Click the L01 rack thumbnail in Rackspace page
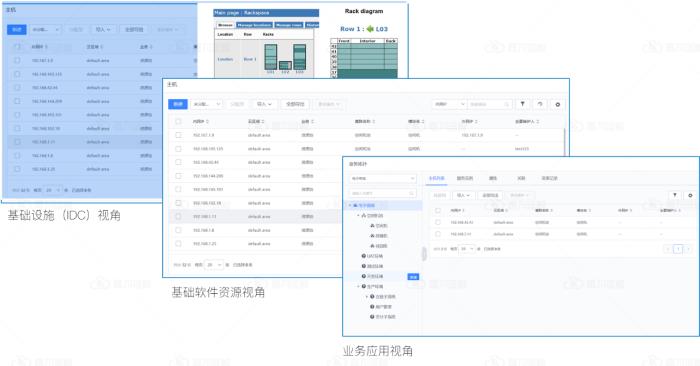 click(271, 57)
